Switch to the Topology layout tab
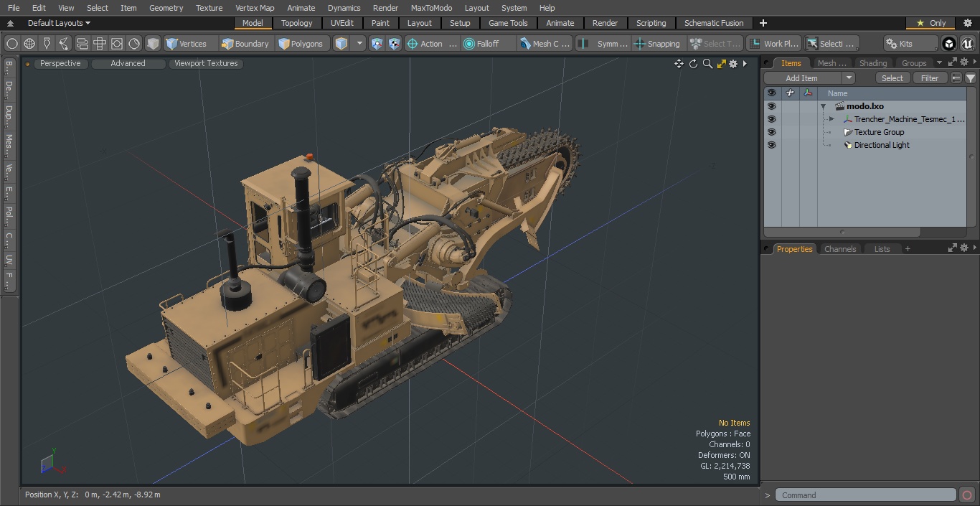 296,23
